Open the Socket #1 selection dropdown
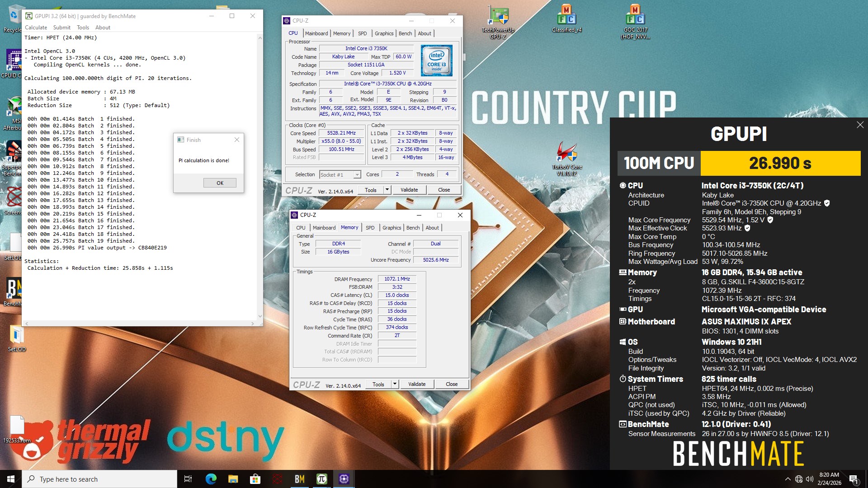This screenshot has height=488, width=868. tap(340, 174)
